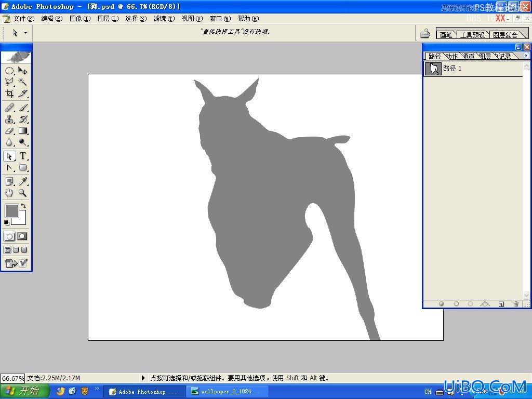Open the Paths panel flyout menu arrow
The width and height of the screenshot is (532, 399).
[526, 55]
